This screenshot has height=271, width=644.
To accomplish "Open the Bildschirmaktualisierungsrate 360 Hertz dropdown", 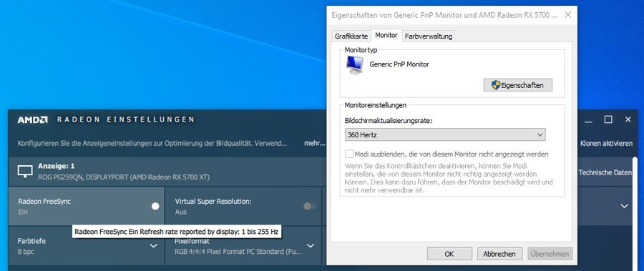I will 445,134.
